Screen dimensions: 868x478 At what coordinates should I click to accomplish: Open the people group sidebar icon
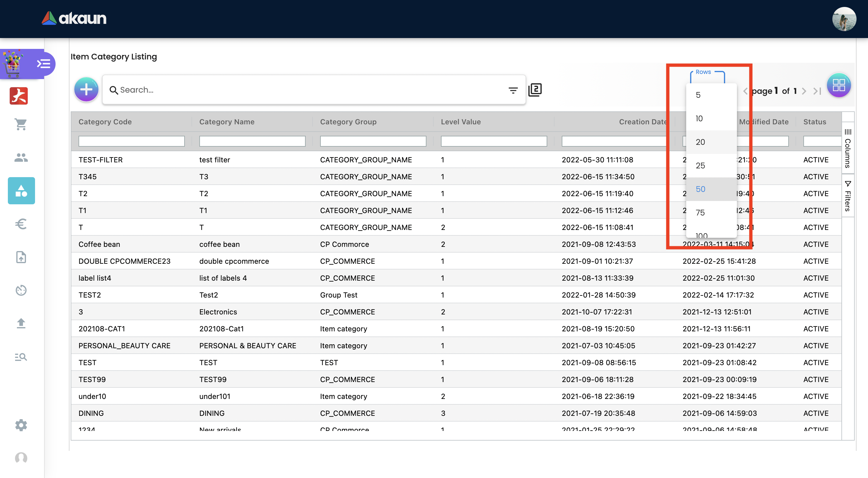point(21,158)
